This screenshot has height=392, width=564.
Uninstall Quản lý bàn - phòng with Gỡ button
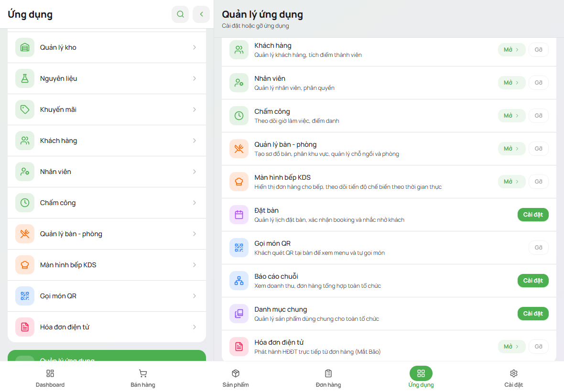(x=539, y=149)
